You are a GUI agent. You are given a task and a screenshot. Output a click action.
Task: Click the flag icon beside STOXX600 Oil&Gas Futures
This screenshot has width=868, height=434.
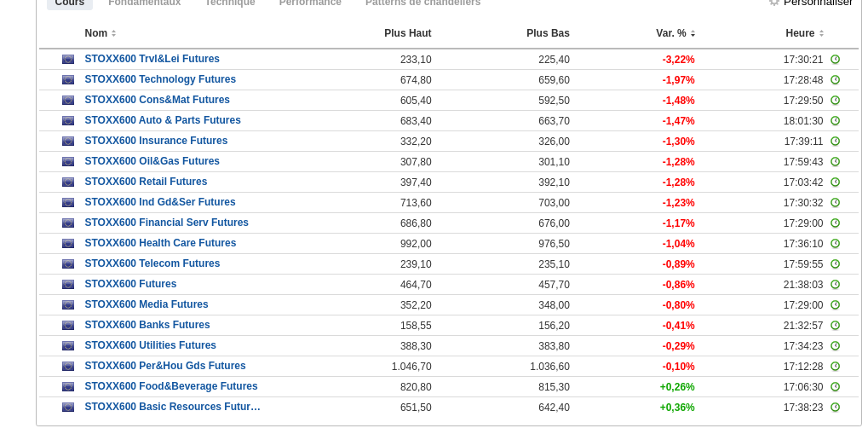68,162
